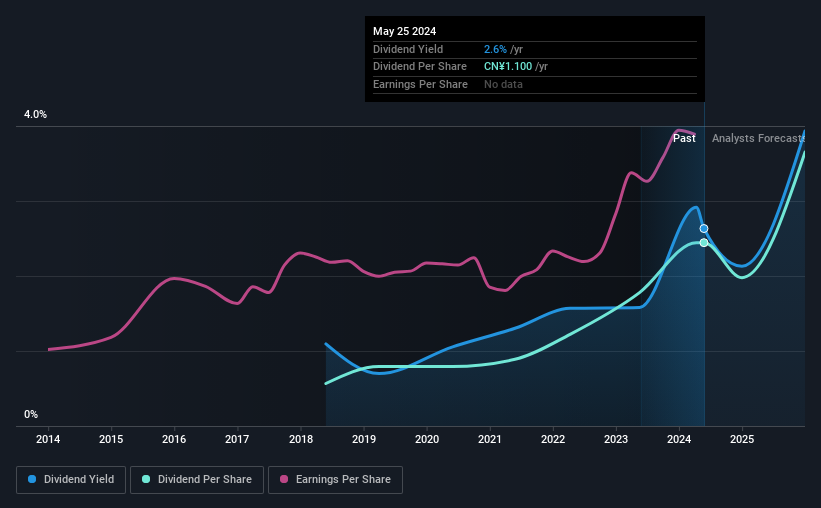Click the 2021 year label on axis
The image size is (821, 508).
click(490, 439)
